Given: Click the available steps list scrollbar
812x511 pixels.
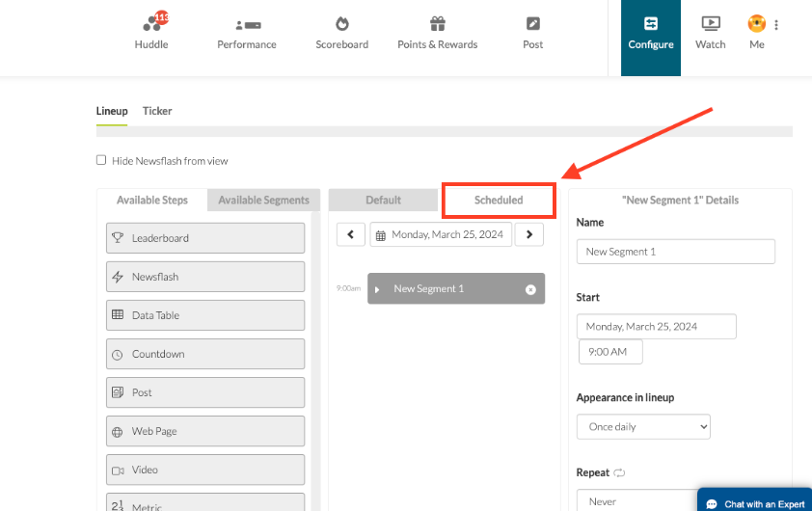Looking at the screenshot, I should pyautogui.click(x=316, y=363).
